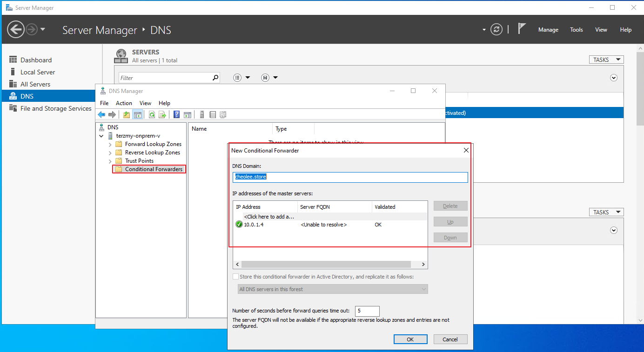The image size is (644, 352).
Task: Click the Refresh icon in DNS Manager toolbar
Action: coord(152,114)
